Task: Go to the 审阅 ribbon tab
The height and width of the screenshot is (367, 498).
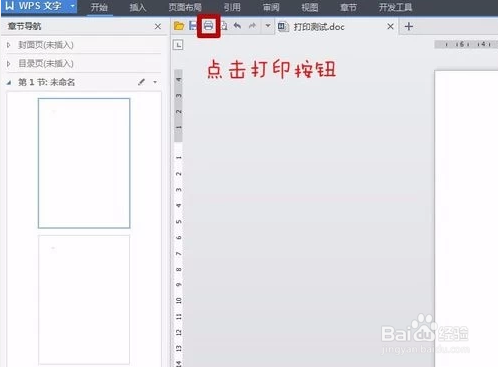Action: (271, 7)
